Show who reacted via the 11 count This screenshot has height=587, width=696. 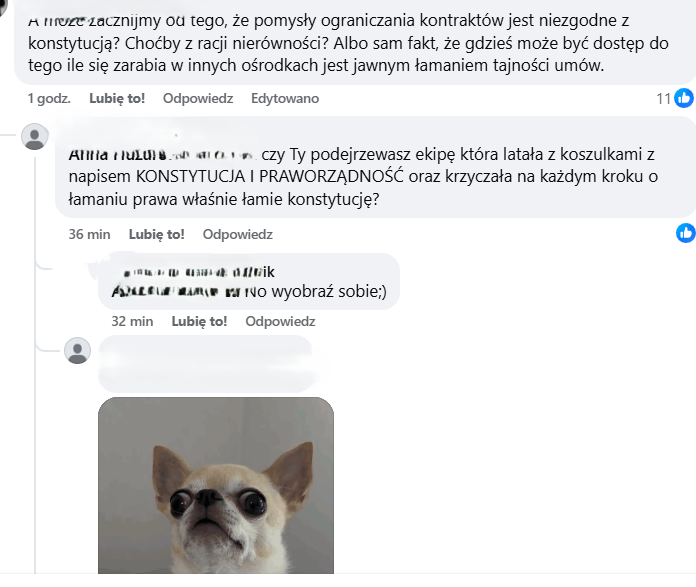[x=664, y=98]
